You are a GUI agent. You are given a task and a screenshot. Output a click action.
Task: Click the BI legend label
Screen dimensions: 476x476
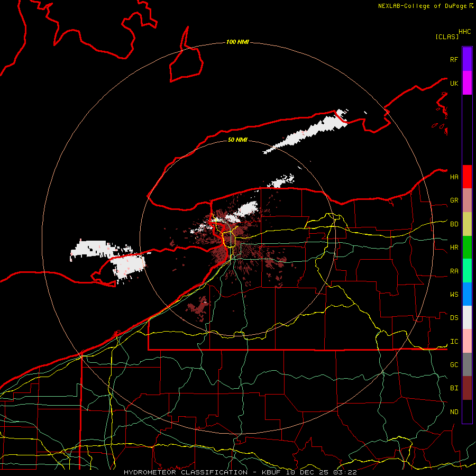pyautogui.click(x=454, y=388)
